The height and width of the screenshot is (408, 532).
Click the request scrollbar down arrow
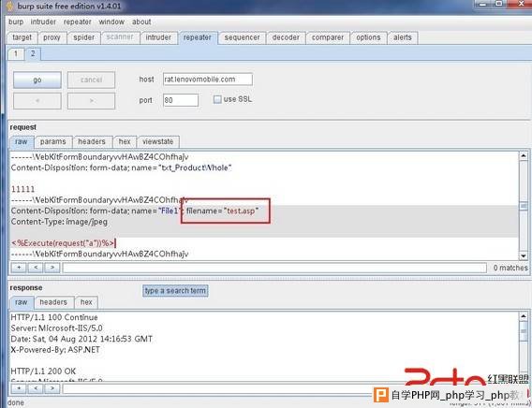[x=524, y=255]
